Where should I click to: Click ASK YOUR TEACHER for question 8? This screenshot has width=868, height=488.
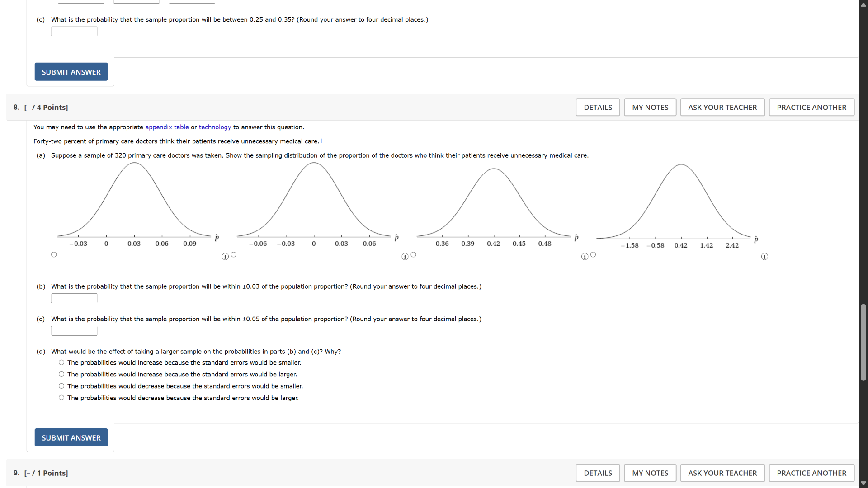pos(722,107)
